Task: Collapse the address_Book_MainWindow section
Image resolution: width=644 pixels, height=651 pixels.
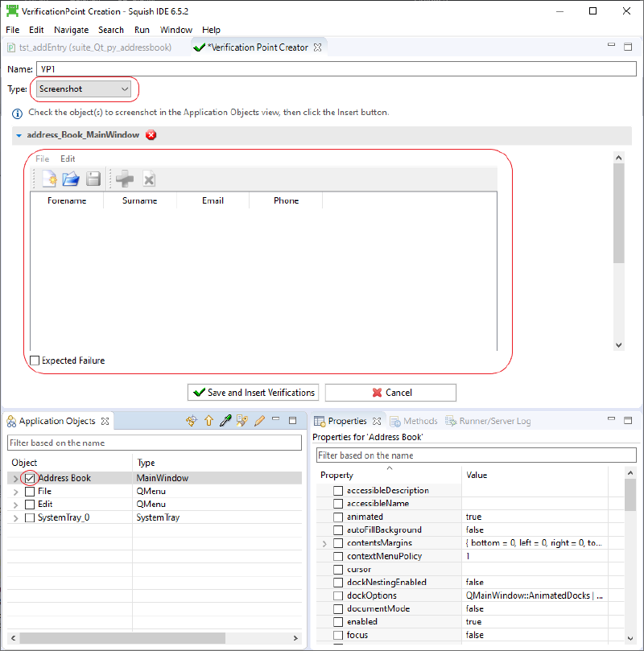Action: 19,135
